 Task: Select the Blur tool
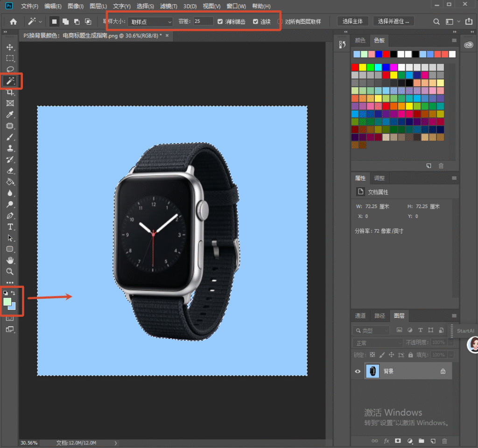(x=10, y=193)
